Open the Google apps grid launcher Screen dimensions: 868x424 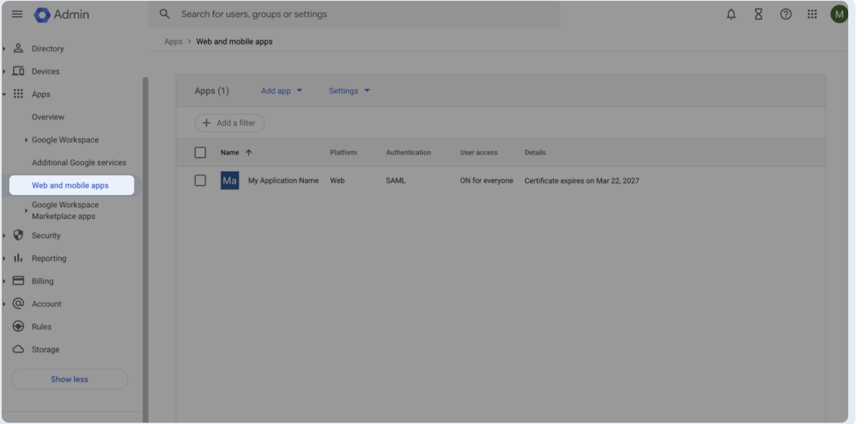coord(812,14)
